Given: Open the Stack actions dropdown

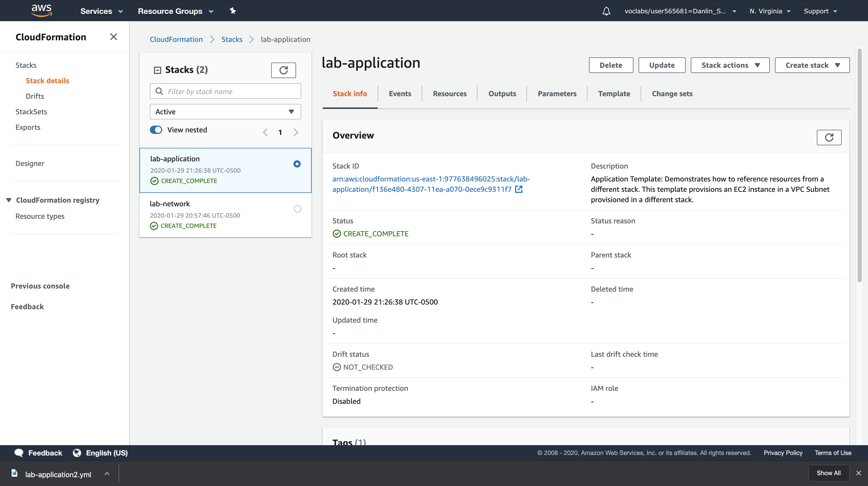Looking at the screenshot, I should coord(730,65).
